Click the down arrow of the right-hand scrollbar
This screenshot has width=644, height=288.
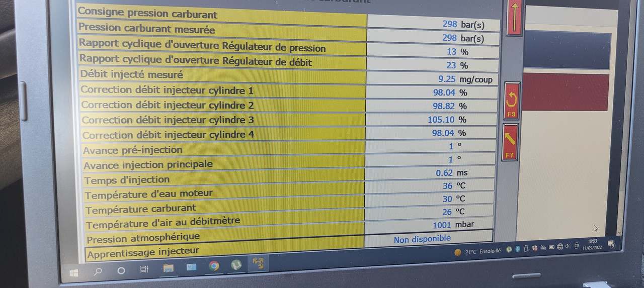pyautogui.click(x=619, y=232)
